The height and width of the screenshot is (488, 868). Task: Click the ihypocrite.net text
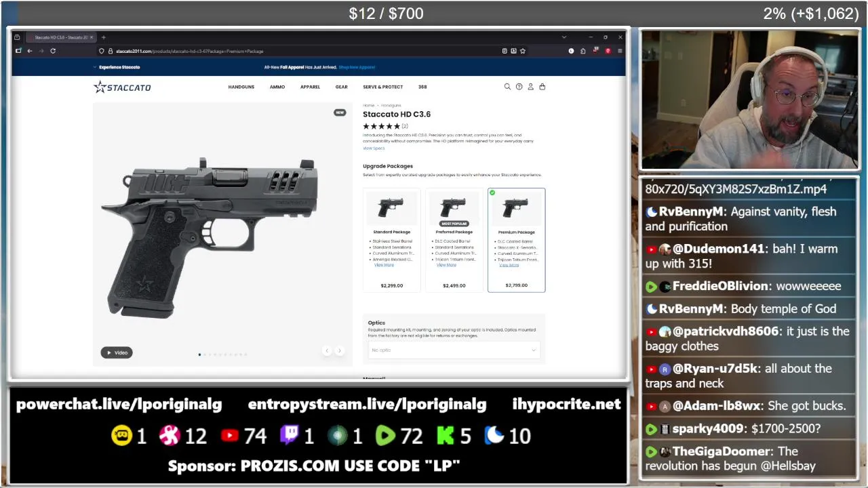pyautogui.click(x=566, y=405)
